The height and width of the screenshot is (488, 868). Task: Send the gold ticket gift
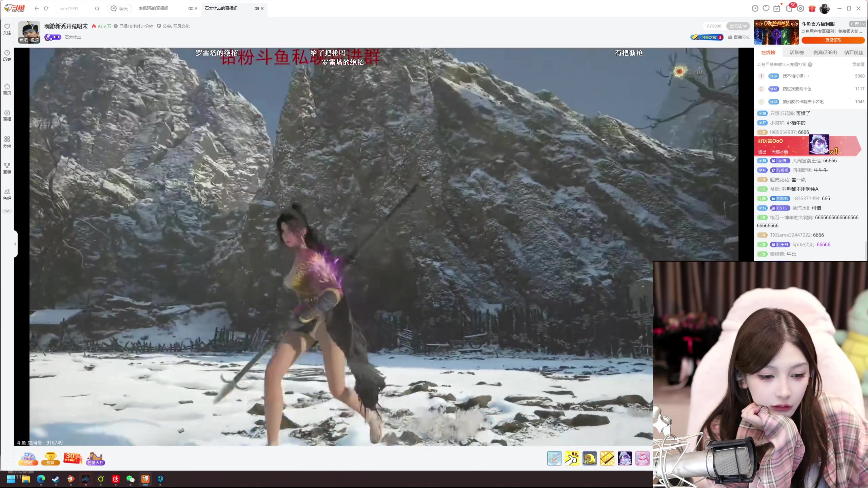pos(607,459)
